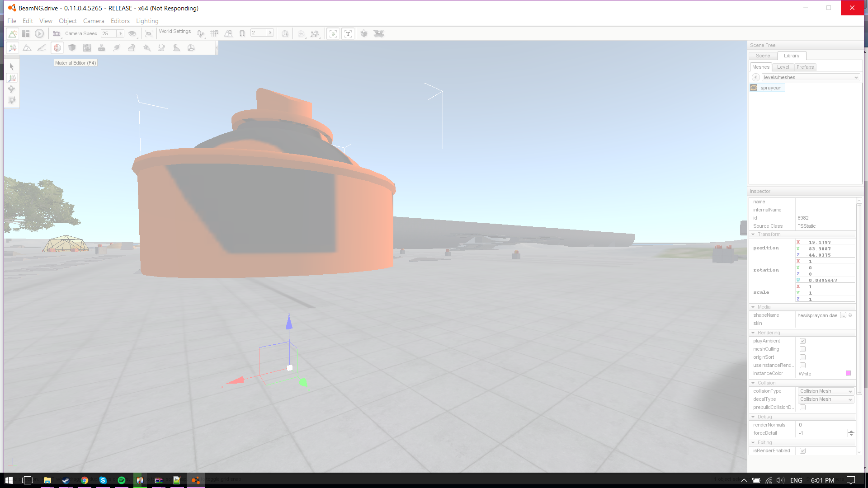868x488 pixels.
Task: Open the Editors menu
Action: click(120, 21)
